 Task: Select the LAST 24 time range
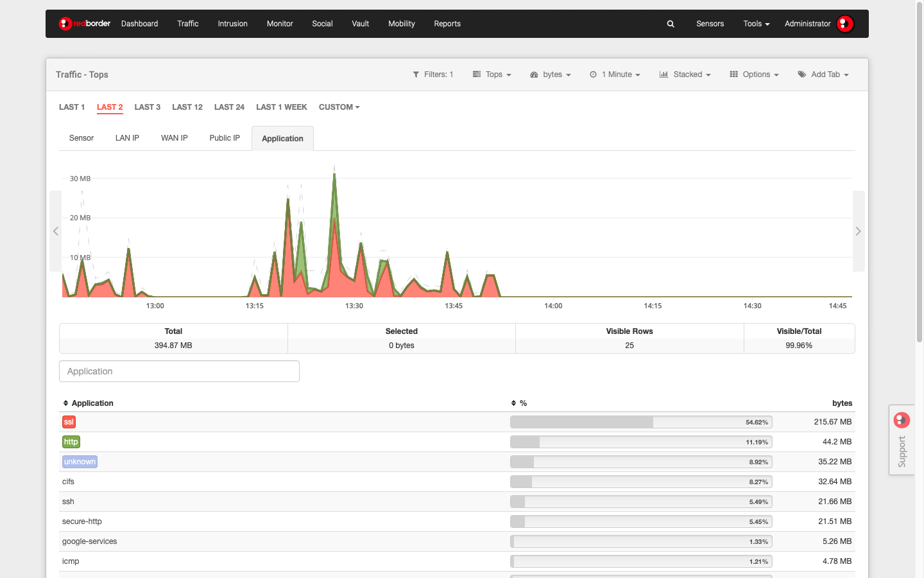pyautogui.click(x=229, y=107)
